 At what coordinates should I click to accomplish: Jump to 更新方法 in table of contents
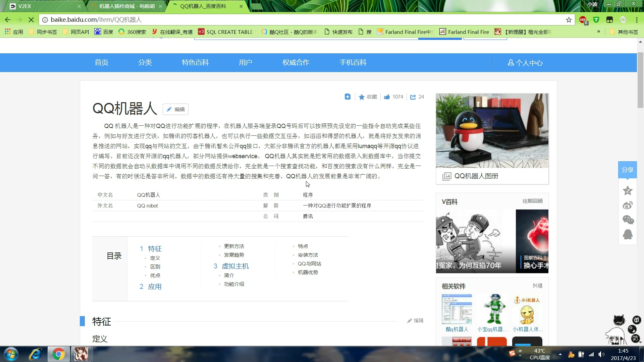pyautogui.click(x=234, y=246)
